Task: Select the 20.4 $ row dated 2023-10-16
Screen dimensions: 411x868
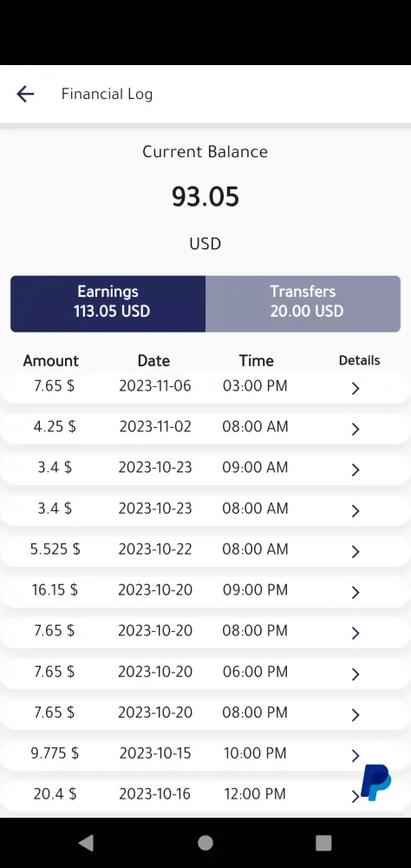Action: (x=205, y=795)
